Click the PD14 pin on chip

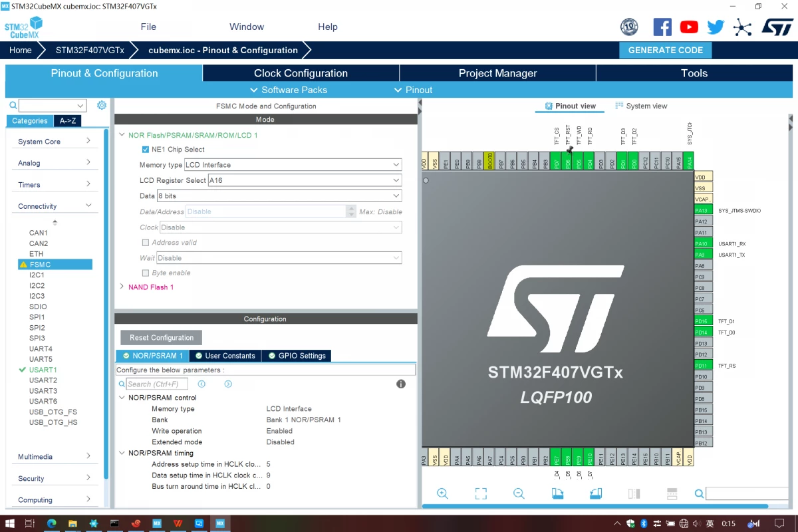point(703,332)
